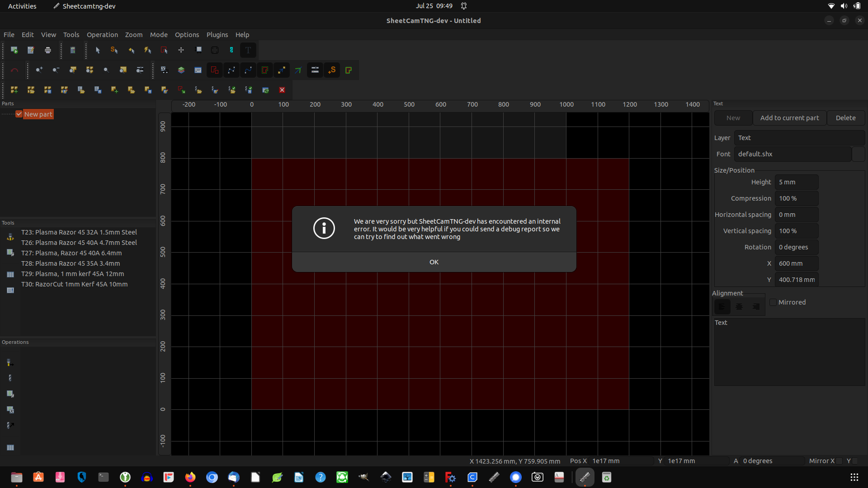Click the stacked layers icon in the toolbar
Viewport: 868px width, 488px height.
(x=181, y=70)
